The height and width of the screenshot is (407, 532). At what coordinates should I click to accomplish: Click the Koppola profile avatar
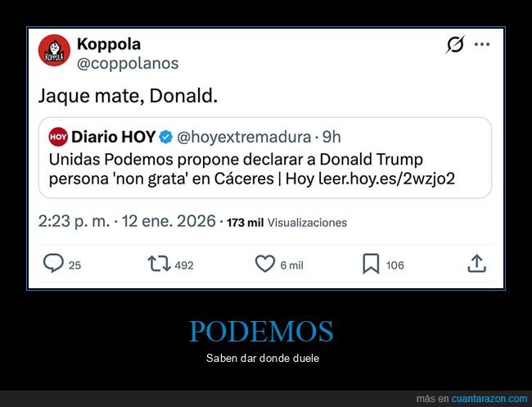pyautogui.click(x=54, y=50)
